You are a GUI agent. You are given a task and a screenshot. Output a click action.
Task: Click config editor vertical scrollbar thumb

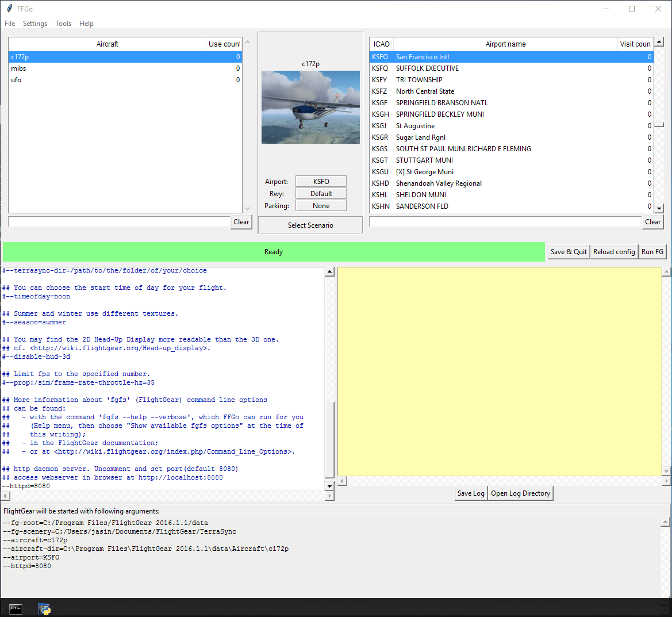[329, 439]
